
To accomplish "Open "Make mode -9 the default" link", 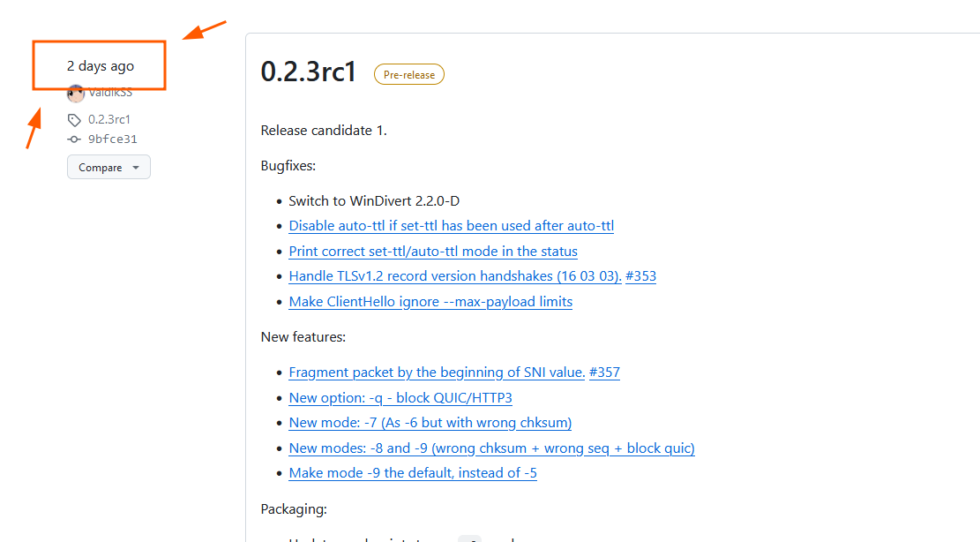I will [x=413, y=473].
